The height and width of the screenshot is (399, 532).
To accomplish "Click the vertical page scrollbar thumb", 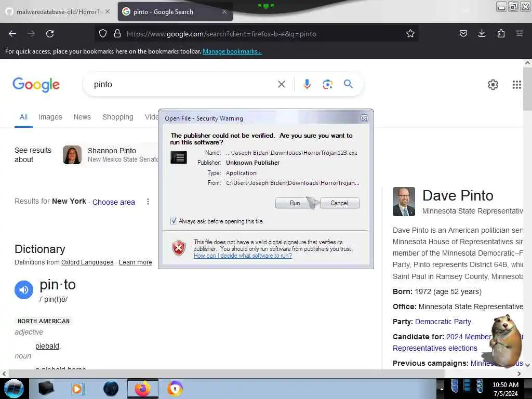I will click(x=527, y=88).
